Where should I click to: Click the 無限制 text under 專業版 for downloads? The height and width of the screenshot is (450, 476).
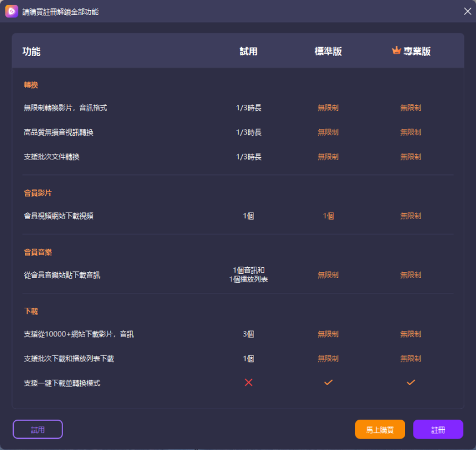pos(410,334)
